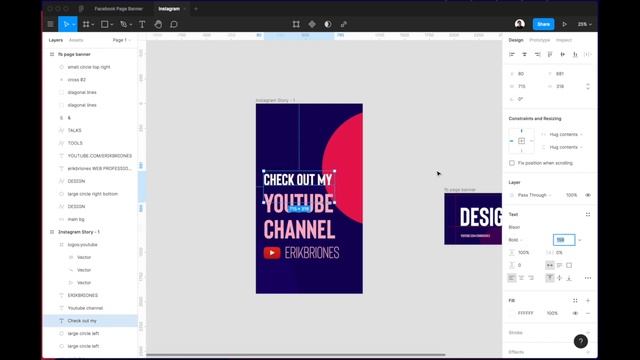The width and height of the screenshot is (640, 360).
Task: Open text Type details three-dots icon
Action: (x=588, y=278)
